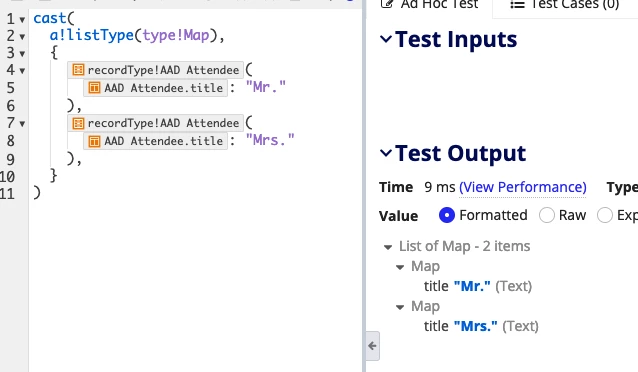638x372 pixels.
Task: Click the Test Cases list icon
Action: pyautogui.click(x=517, y=4)
